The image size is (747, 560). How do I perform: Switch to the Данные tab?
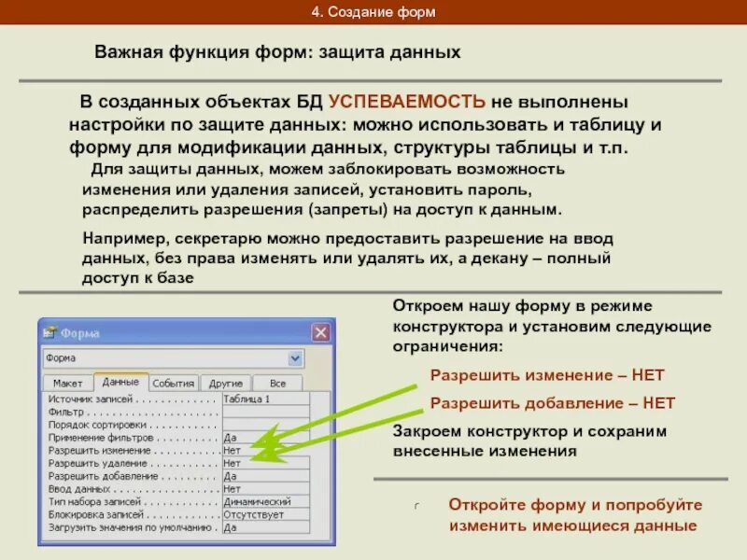pos(121,382)
